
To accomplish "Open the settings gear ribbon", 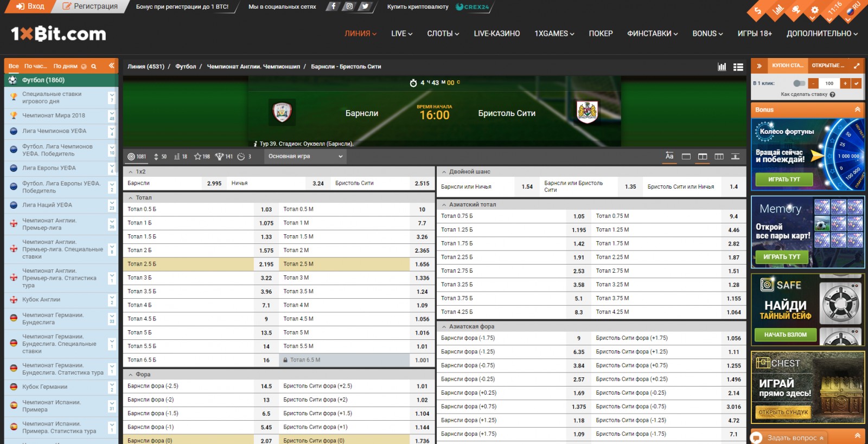I will pyautogui.click(x=814, y=10).
